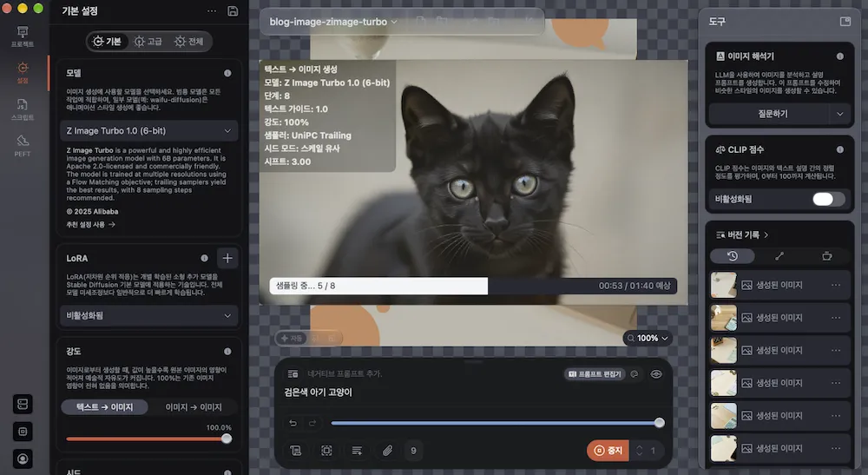Redo the prompt change
This screenshot has height=475, width=868.
[312, 423]
